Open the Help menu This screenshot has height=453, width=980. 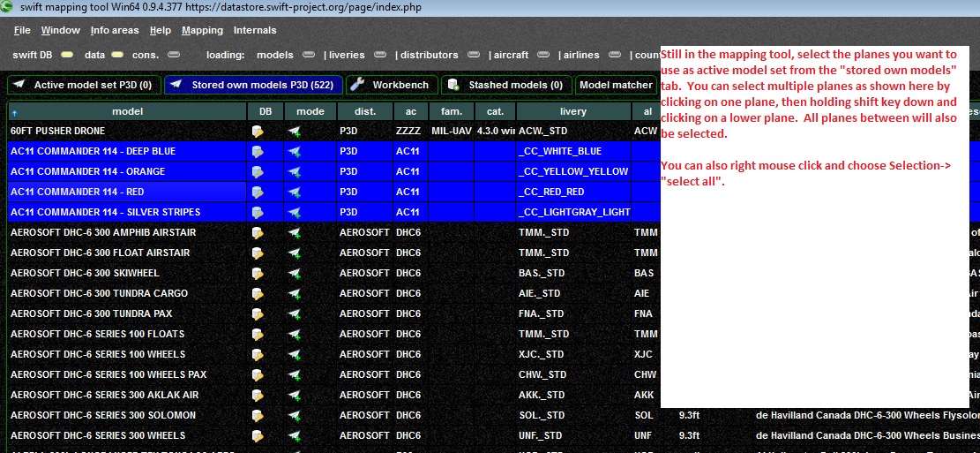(x=161, y=30)
